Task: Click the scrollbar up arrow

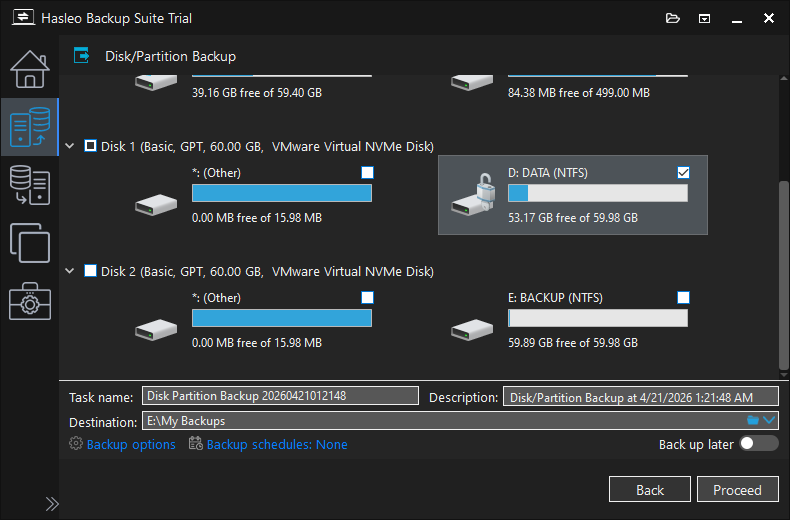Action: coord(783,79)
